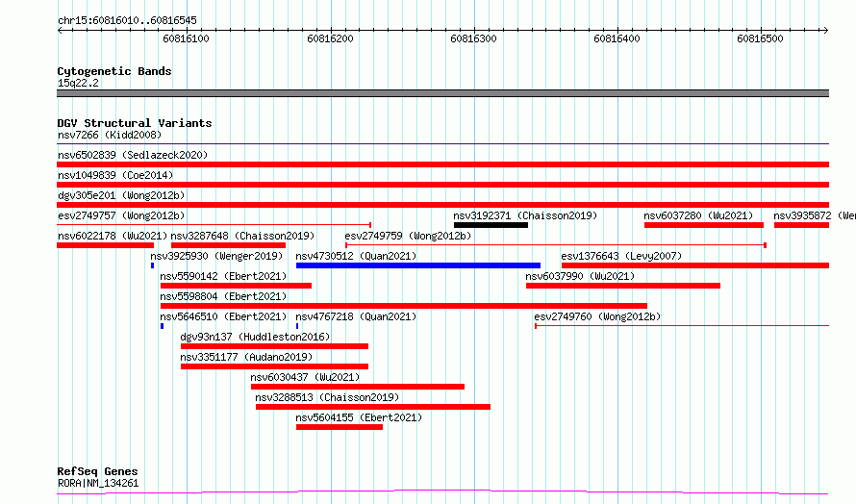Click the nsv5604155 red variant bar
The width and height of the screenshot is (856, 504).
339,427
